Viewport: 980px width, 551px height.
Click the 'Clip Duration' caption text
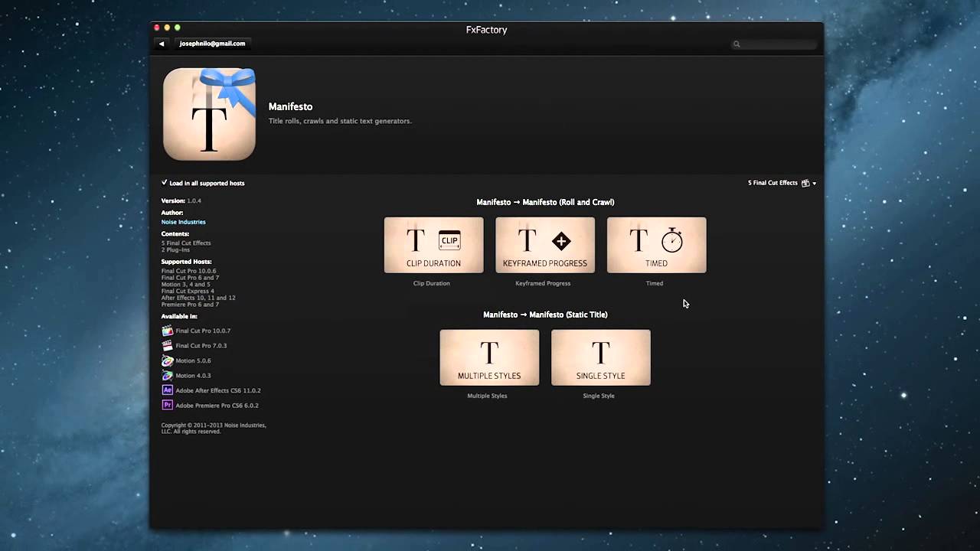click(432, 283)
